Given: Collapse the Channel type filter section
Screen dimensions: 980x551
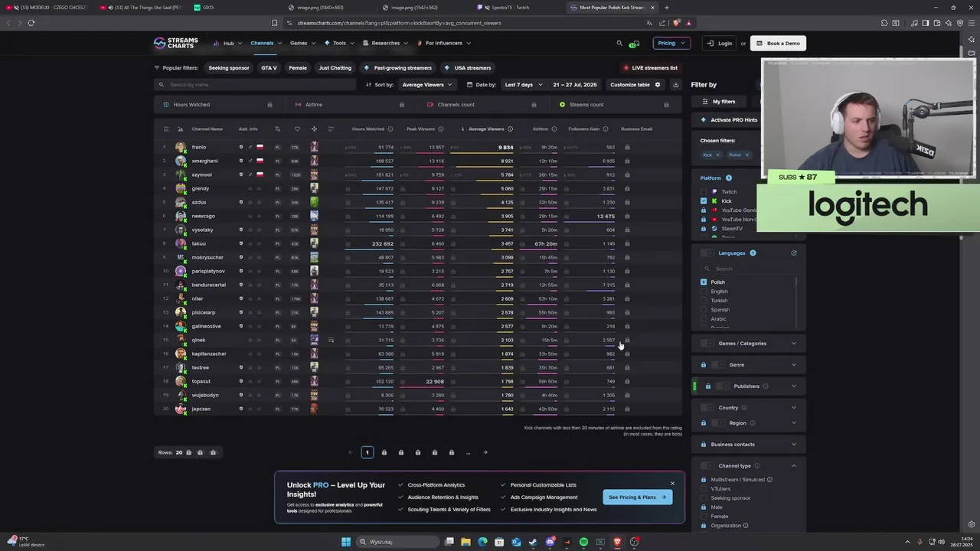Looking at the screenshot, I should point(793,466).
